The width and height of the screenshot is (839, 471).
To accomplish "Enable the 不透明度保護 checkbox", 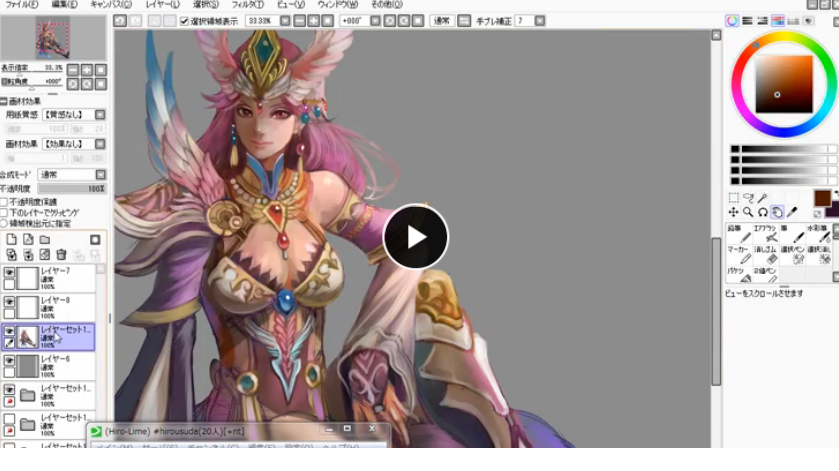I will click(4, 202).
